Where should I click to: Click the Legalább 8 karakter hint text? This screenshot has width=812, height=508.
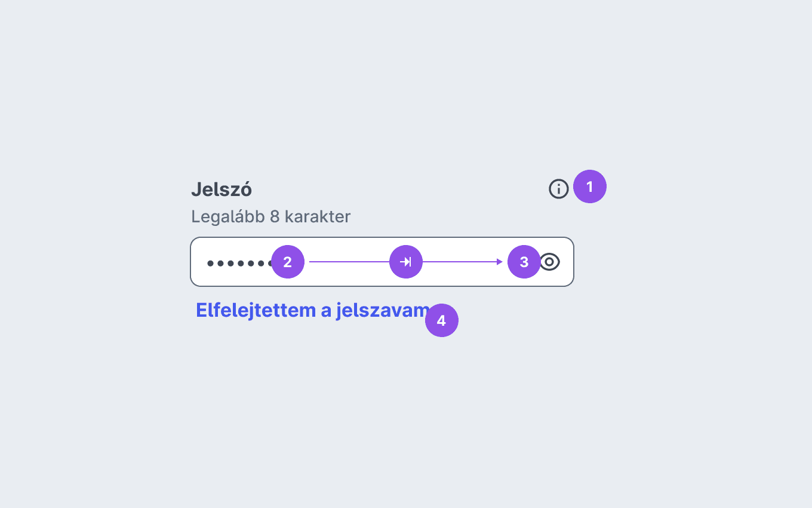(x=271, y=216)
